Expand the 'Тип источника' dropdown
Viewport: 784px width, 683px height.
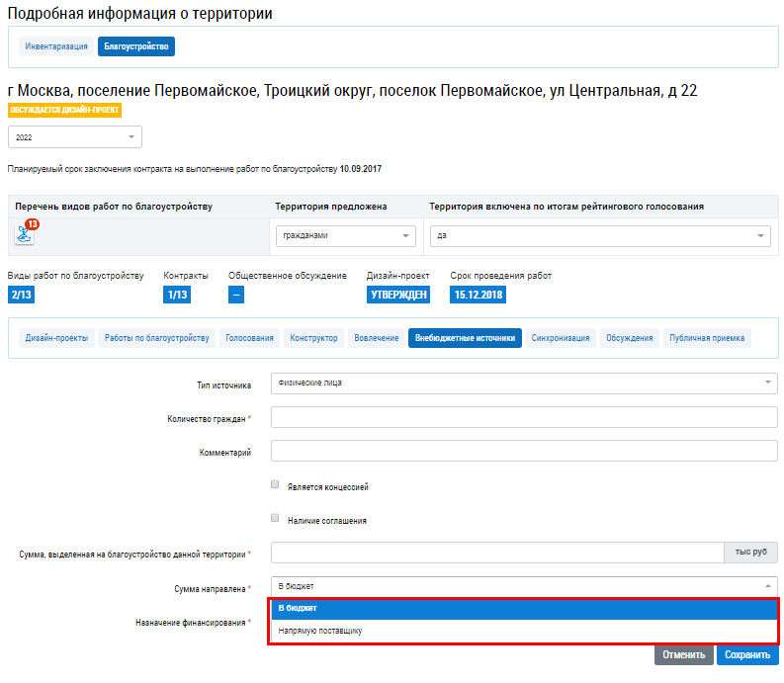pos(524,384)
